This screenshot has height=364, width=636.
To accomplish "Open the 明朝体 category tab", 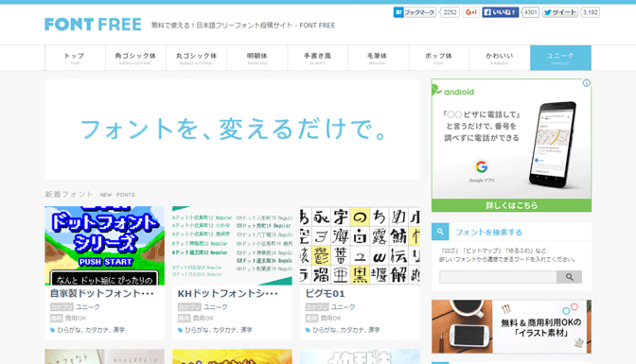I will 257,58.
